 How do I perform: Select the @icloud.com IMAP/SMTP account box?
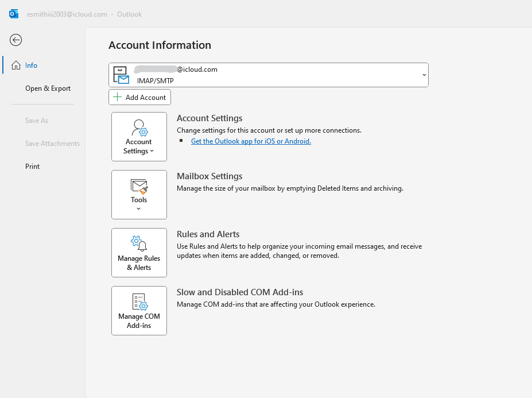click(x=269, y=75)
